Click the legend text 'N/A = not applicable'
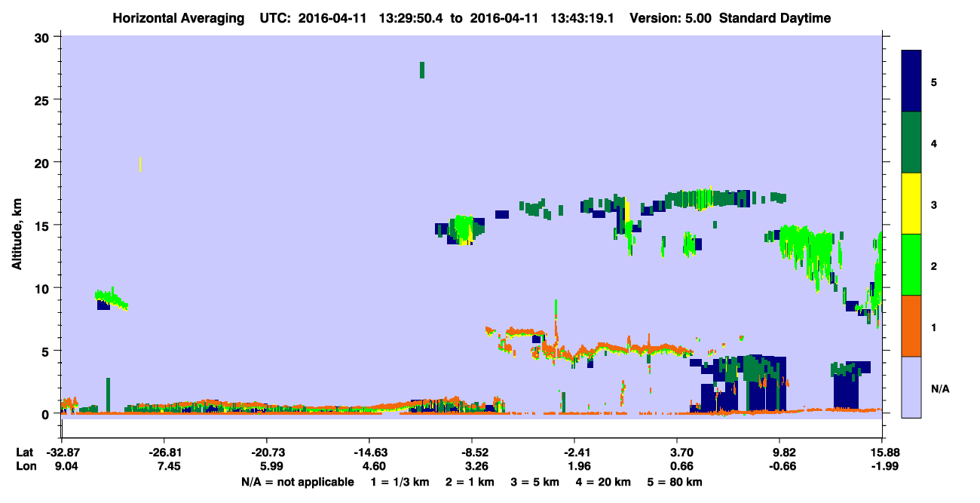The image size is (980, 503). 297,482
